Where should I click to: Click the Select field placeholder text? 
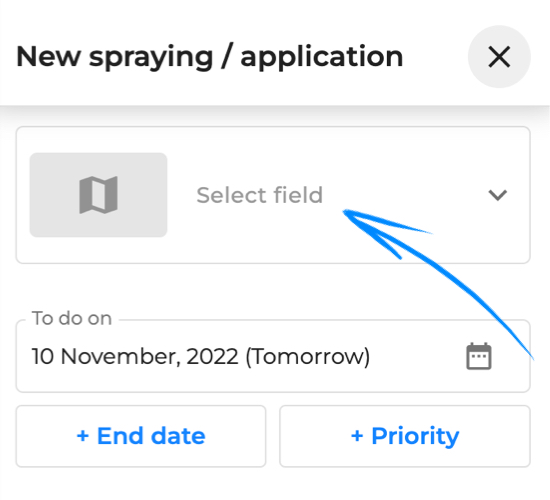pos(259,195)
